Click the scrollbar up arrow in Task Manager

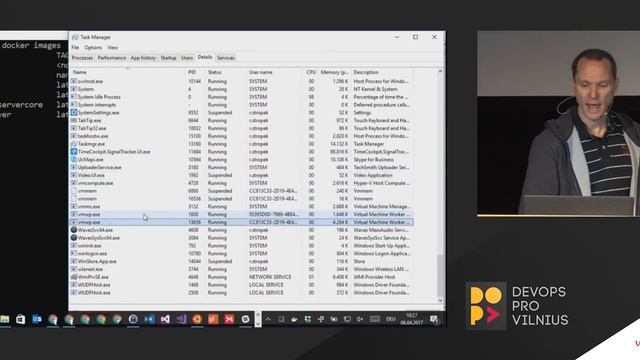pyautogui.click(x=440, y=71)
